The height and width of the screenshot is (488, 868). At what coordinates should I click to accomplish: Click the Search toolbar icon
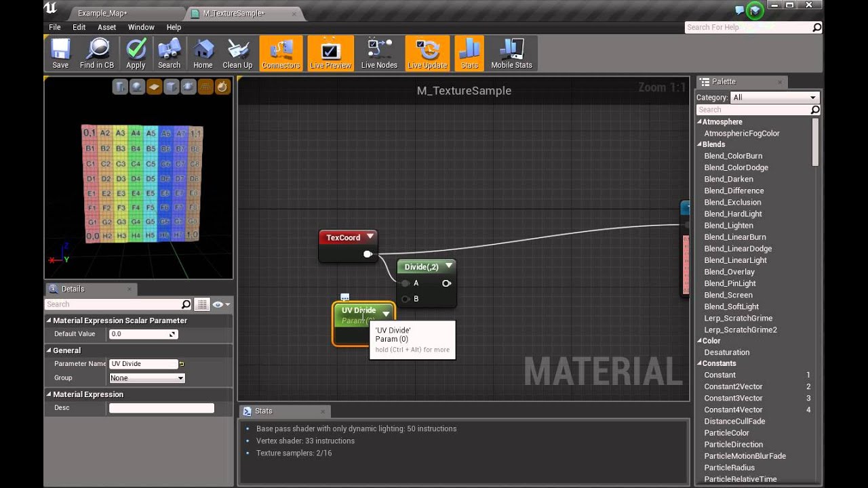(x=169, y=54)
